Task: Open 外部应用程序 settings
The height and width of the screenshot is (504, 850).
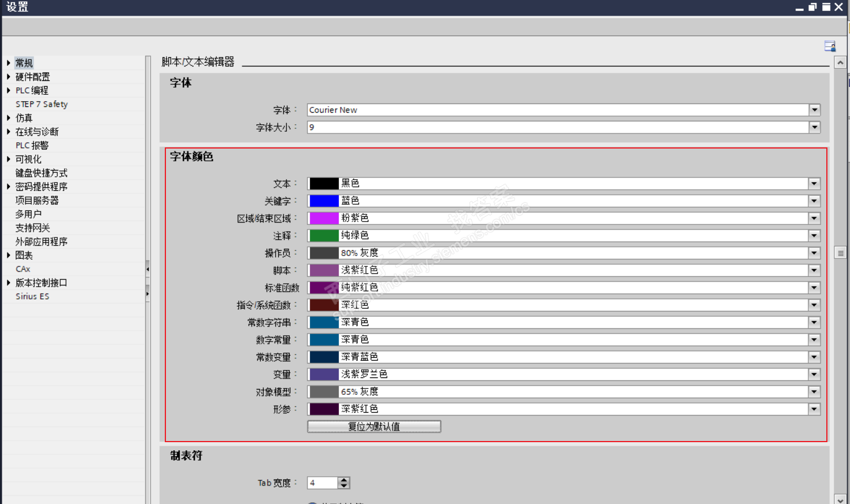Action: coord(41,242)
